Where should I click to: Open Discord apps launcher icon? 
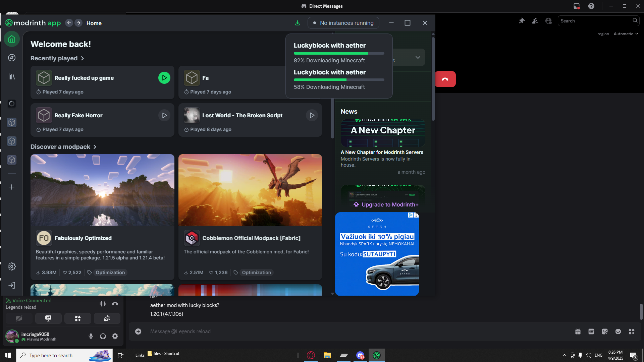tap(632, 331)
